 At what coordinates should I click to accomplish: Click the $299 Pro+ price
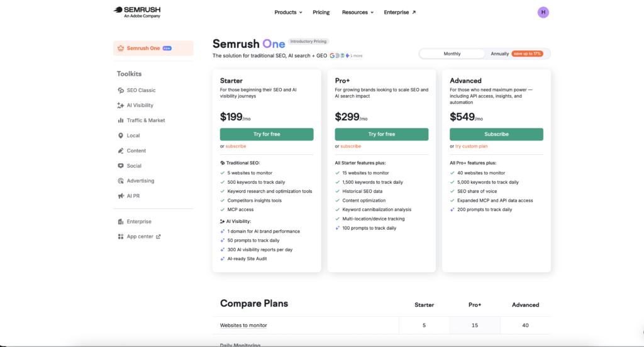point(351,117)
